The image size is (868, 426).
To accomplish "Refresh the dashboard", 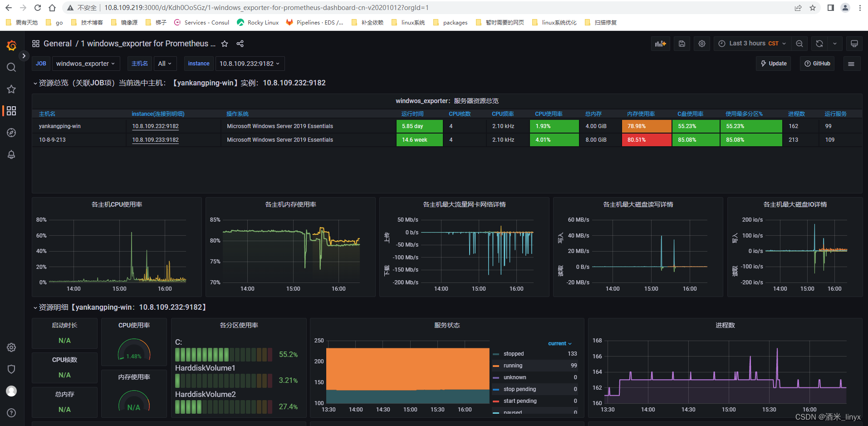I will (819, 44).
